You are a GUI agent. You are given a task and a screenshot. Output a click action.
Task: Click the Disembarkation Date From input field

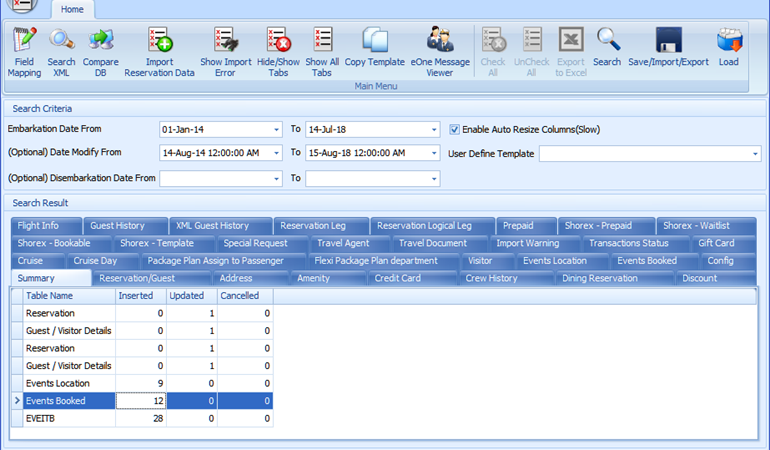point(215,179)
